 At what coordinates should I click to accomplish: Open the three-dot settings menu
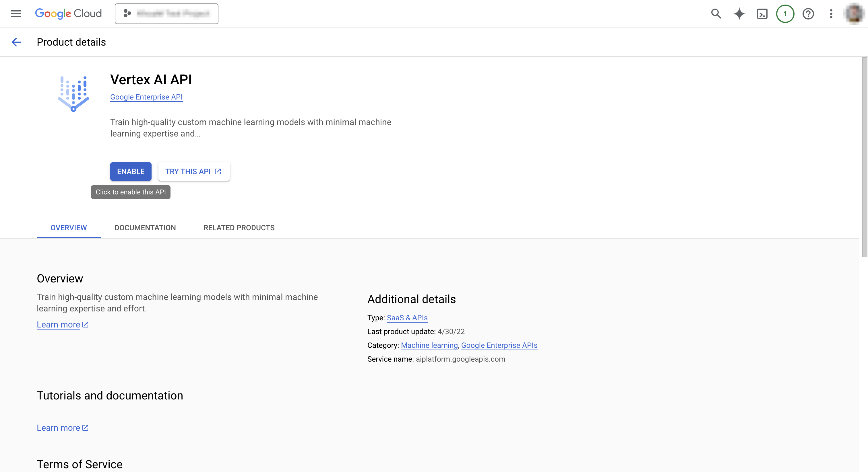pyautogui.click(x=831, y=14)
